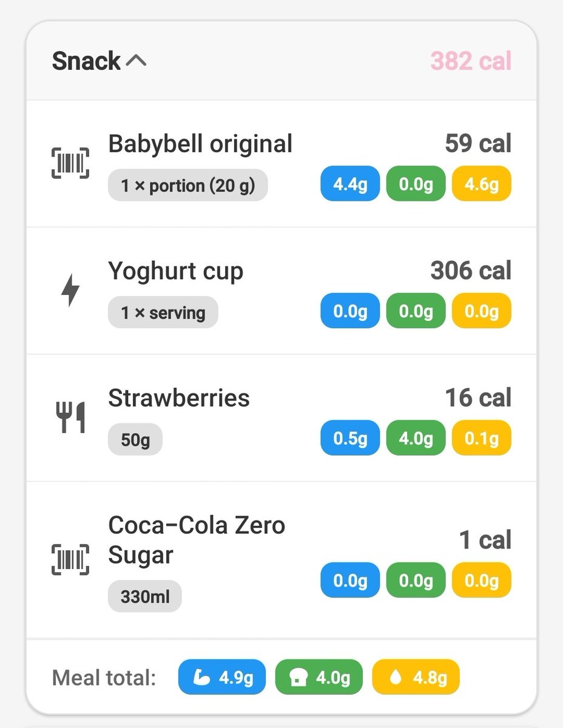Tap the protein muscle icon in Meal total
Viewport: 563px width, 728px height.
click(x=201, y=677)
